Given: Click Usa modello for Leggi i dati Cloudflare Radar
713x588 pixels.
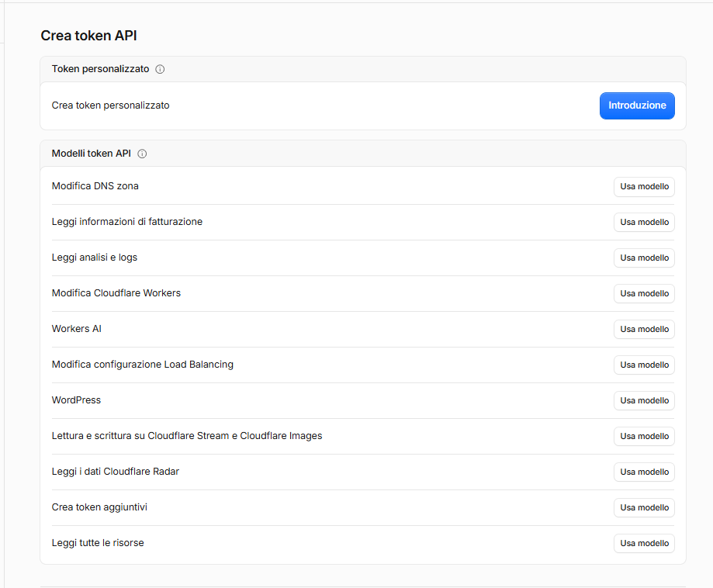Looking at the screenshot, I should click(x=644, y=472).
